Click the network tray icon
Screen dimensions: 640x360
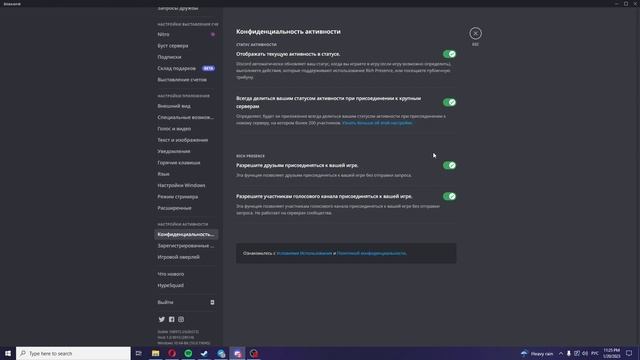click(577, 353)
